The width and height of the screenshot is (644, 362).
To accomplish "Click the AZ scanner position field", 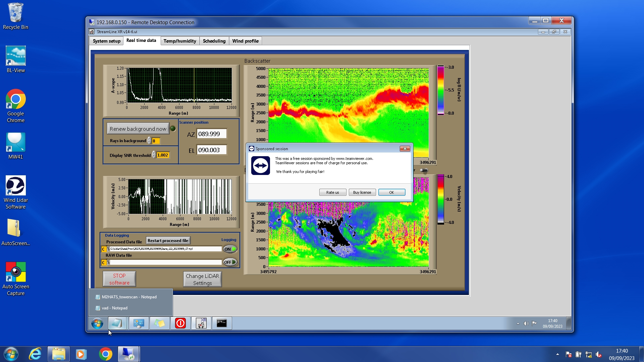I will coord(211,134).
